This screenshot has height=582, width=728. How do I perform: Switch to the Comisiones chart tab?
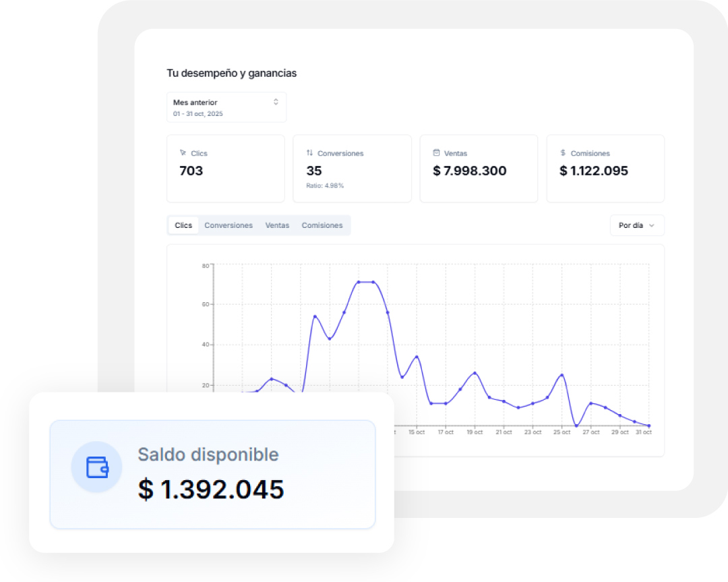point(322,225)
